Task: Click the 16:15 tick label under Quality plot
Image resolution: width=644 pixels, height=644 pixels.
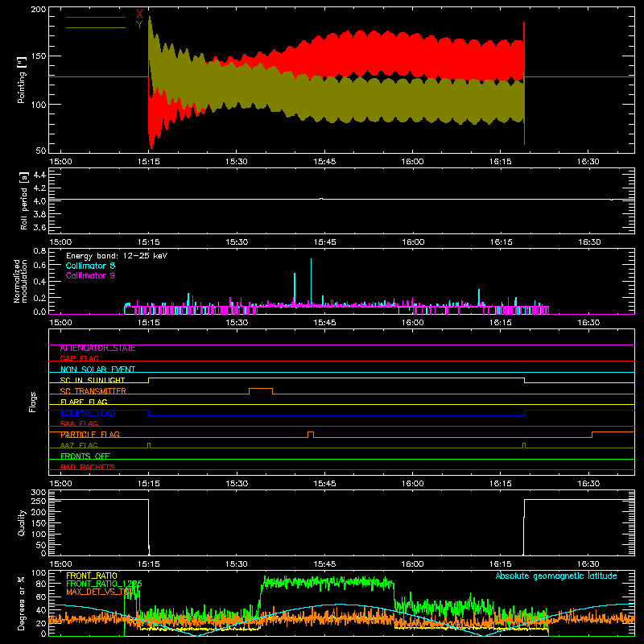Action: (501, 564)
